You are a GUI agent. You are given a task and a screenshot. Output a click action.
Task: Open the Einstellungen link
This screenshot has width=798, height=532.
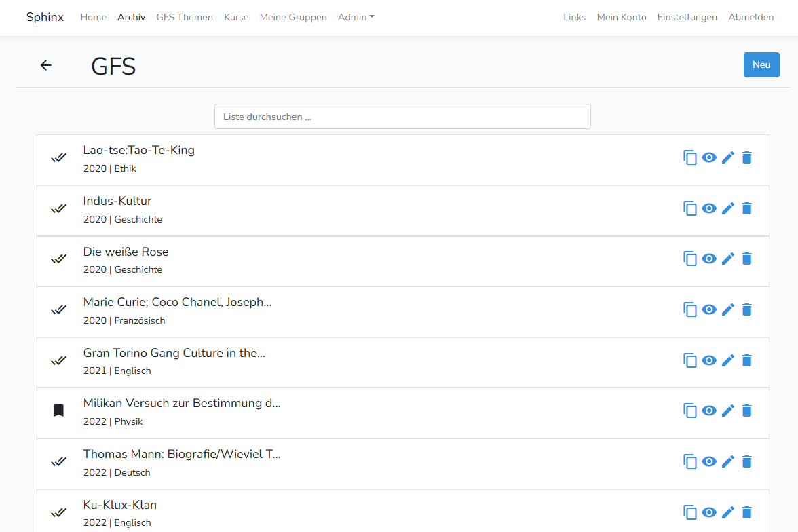click(687, 17)
